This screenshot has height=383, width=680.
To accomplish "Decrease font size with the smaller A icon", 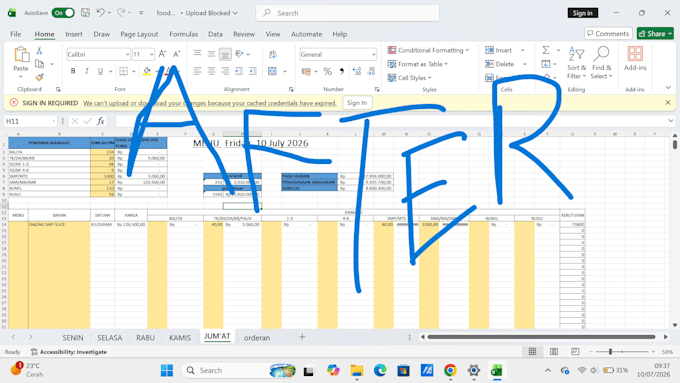I will pyautogui.click(x=176, y=54).
